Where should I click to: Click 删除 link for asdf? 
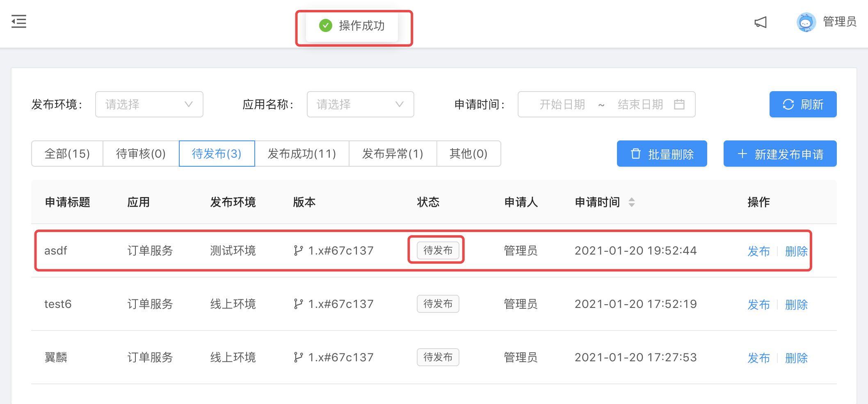(796, 251)
